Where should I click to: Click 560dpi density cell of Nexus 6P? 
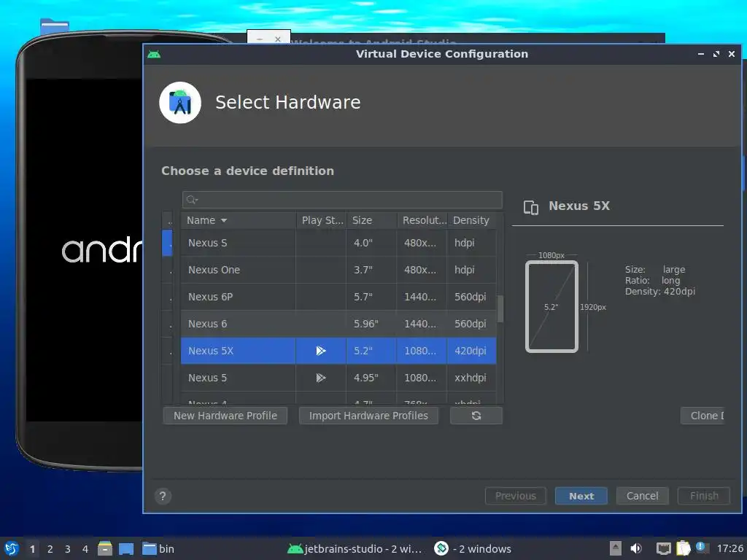tap(472, 297)
